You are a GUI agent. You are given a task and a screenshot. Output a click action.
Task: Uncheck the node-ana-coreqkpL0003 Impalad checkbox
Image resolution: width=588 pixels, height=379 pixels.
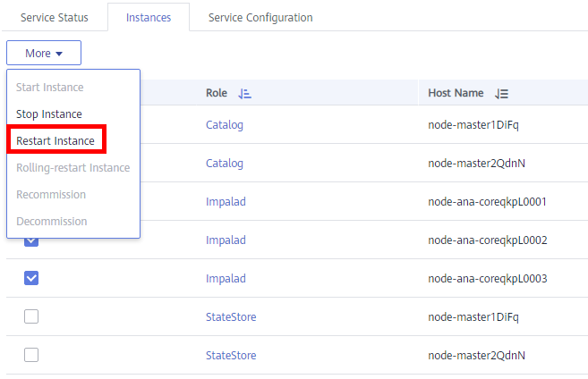click(x=31, y=278)
